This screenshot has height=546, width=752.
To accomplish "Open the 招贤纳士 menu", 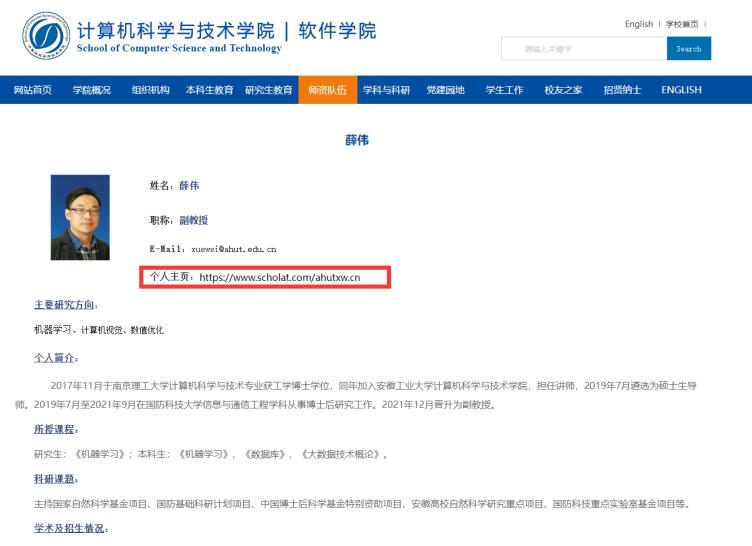I will (622, 90).
